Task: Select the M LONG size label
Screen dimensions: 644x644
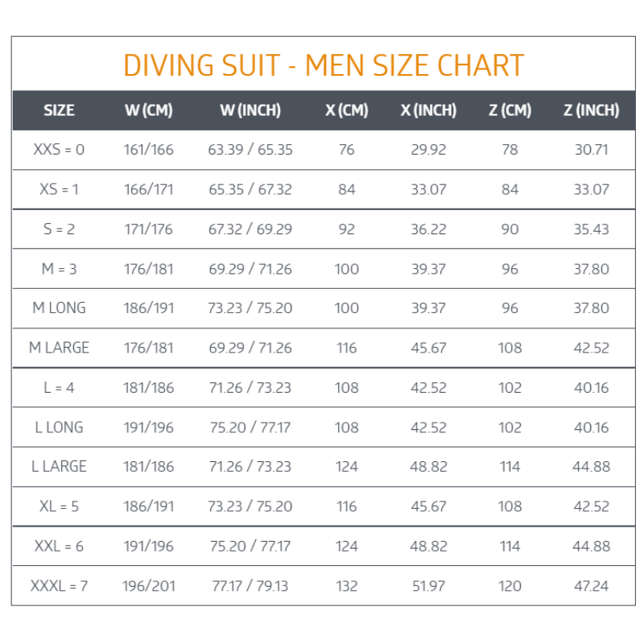Action: pyautogui.click(x=59, y=308)
